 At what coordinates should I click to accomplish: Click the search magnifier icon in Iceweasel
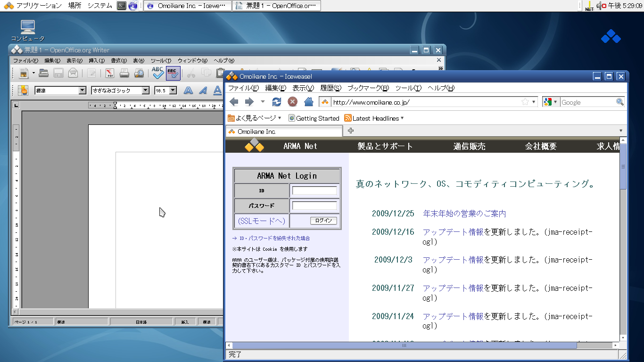point(620,102)
